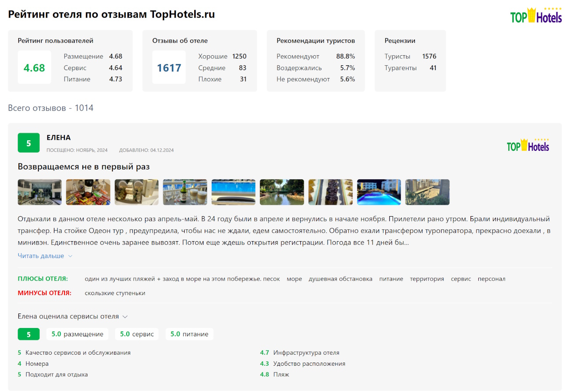
Task: Click the ПЛЮСЫ ОТЕЛЯ label
Action: pyautogui.click(x=43, y=279)
